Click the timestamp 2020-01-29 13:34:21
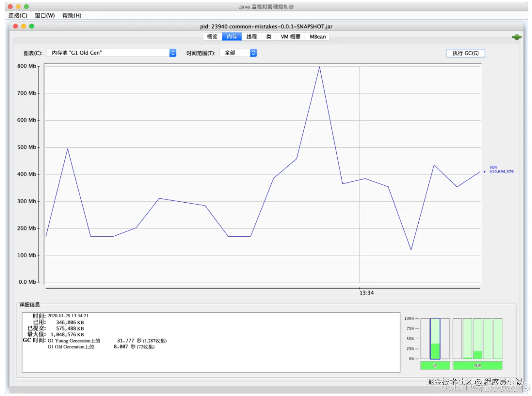 68,316
